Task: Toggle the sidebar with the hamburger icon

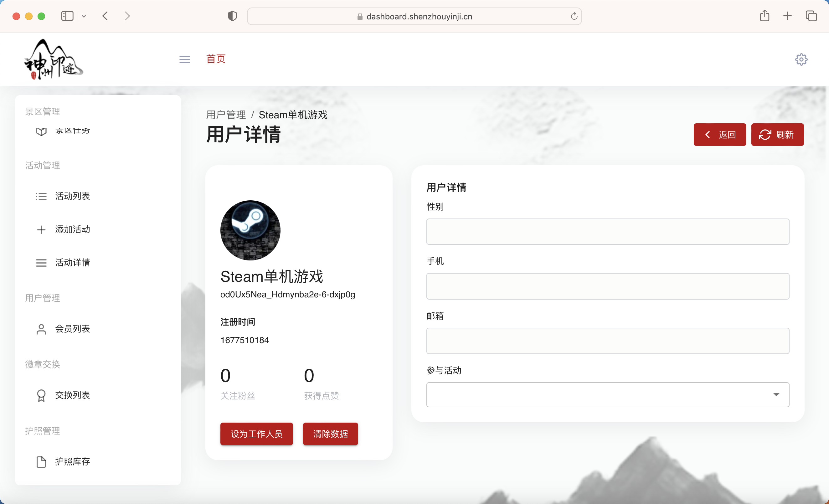Action: click(184, 59)
